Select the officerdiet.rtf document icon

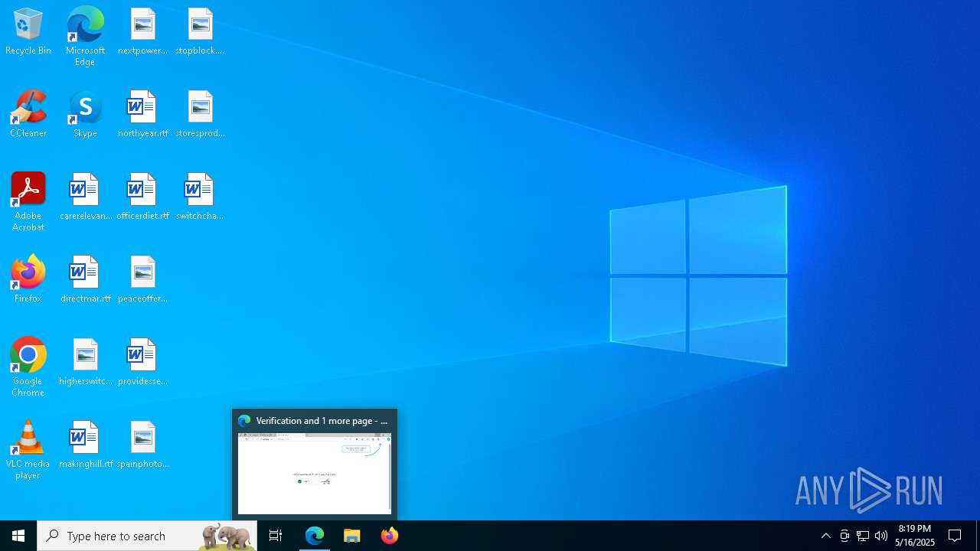click(142, 197)
